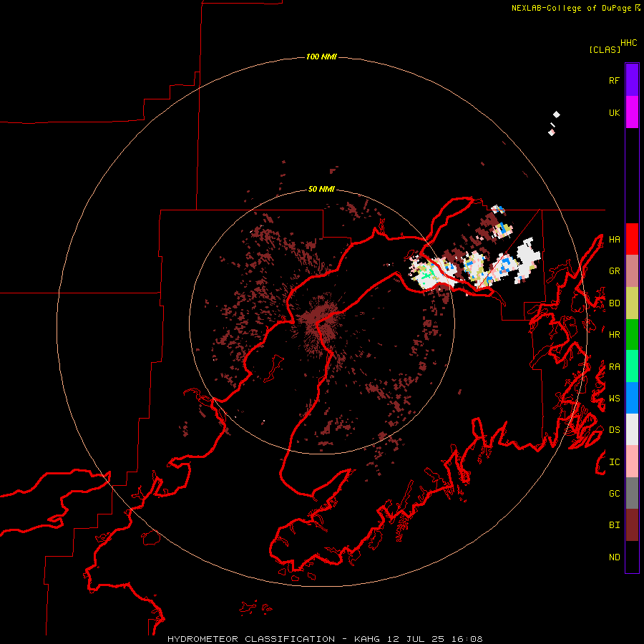Click the UK legend label
Screen dimensions: 644x644
(x=614, y=113)
